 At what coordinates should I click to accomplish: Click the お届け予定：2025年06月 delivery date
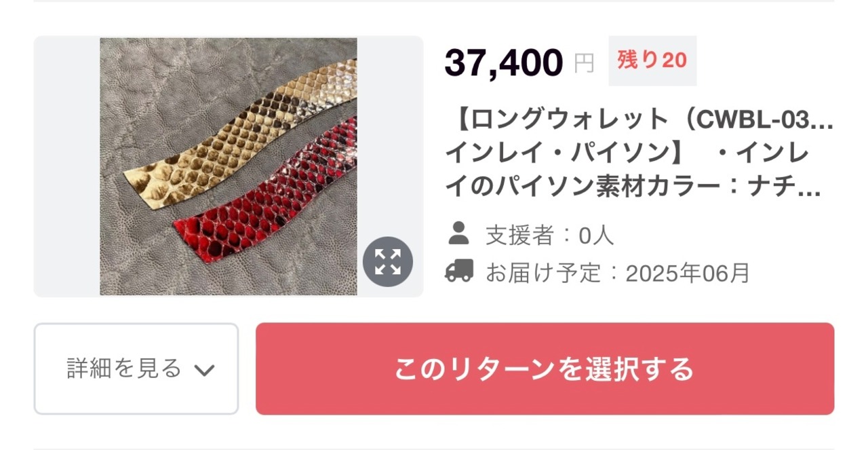point(618,273)
